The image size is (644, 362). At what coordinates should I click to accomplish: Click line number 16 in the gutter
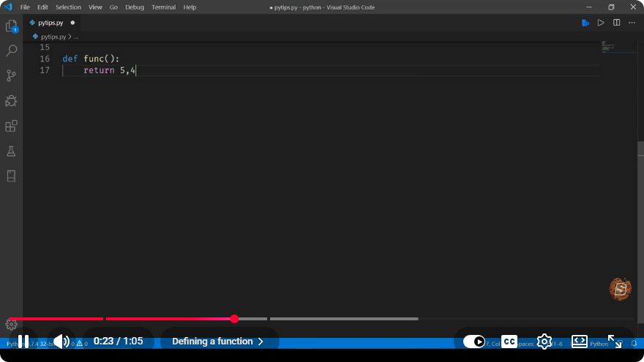point(45,59)
